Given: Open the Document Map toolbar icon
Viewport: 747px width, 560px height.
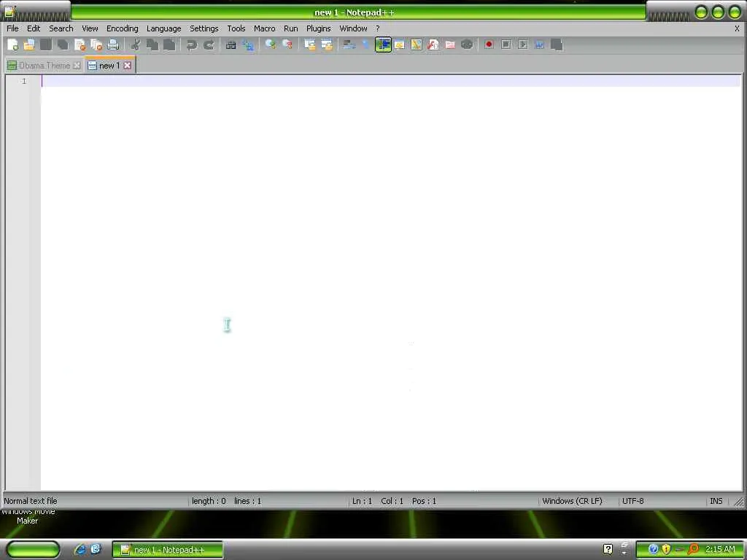Looking at the screenshot, I should pyautogui.click(x=417, y=44).
